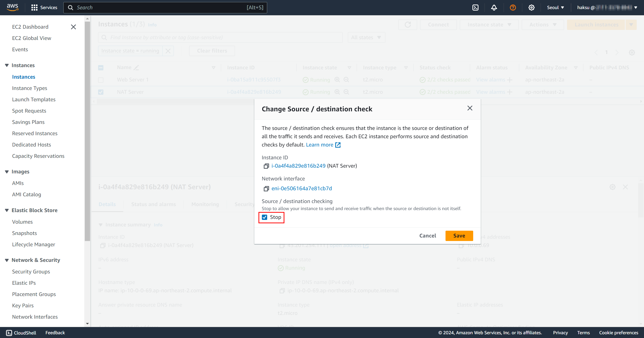The image size is (644, 338).
Task: Click the top search input field
Action: pyautogui.click(x=161, y=8)
